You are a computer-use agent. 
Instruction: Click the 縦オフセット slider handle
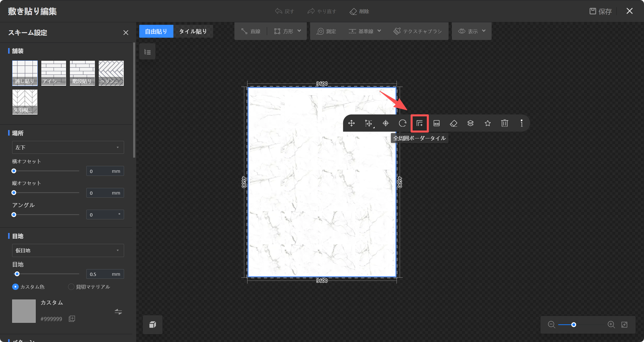click(14, 193)
